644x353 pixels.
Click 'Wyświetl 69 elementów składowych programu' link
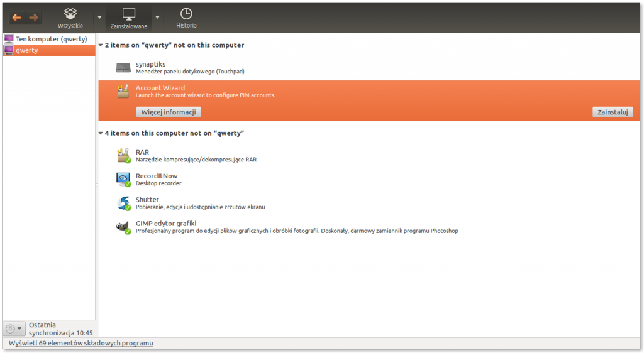81,343
